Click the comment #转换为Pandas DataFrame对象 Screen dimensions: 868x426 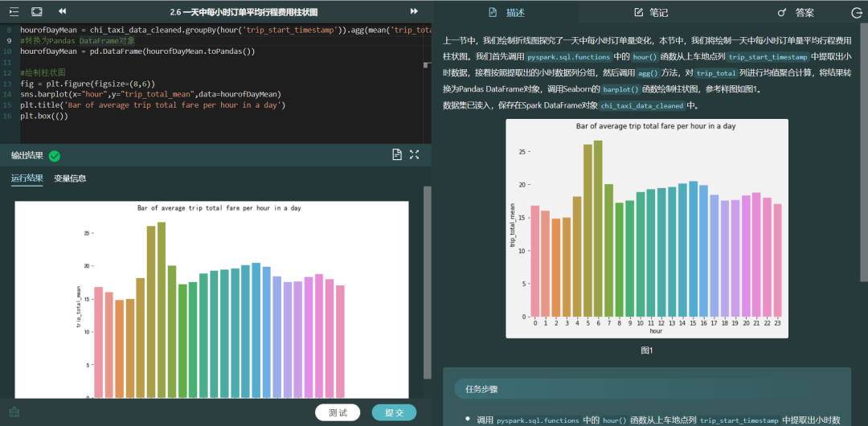coord(77,41)
